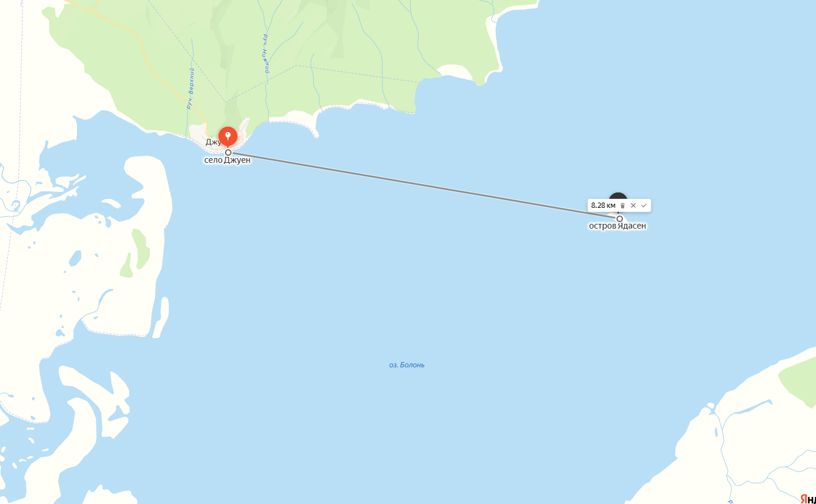816x504 pixels.
Task: Confirm the measurement with the checkmark icon
Action: [x=644, y=206]
